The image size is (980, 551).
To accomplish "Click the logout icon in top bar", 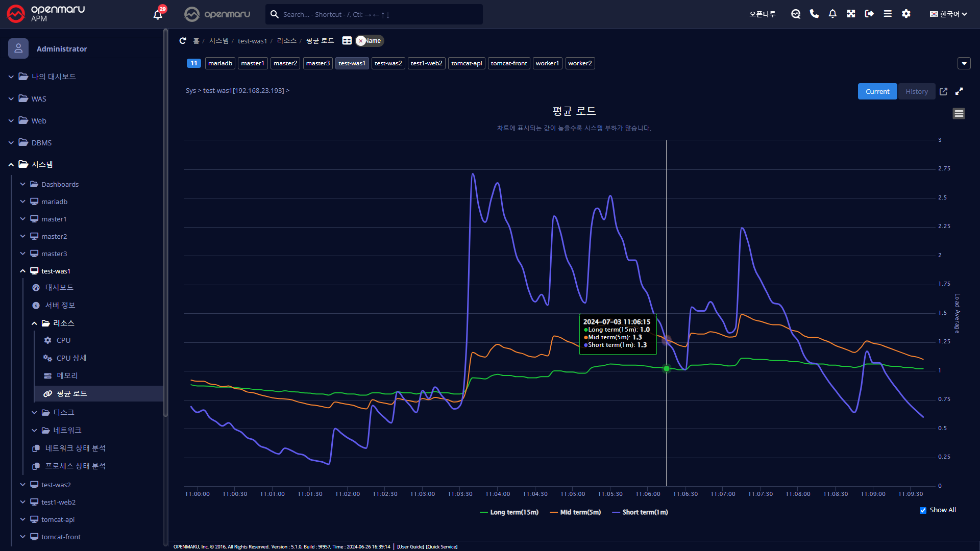I will (x=869, y=14).
